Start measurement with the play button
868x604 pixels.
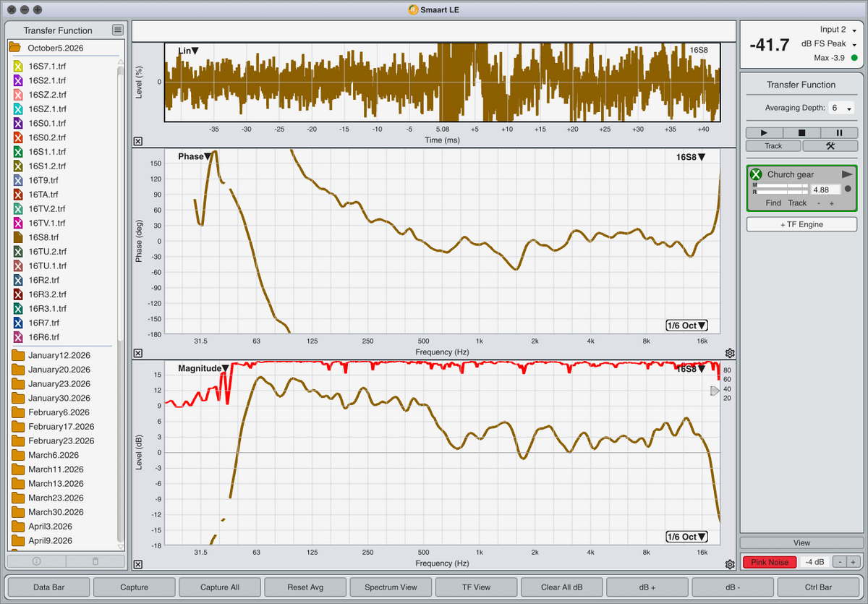pos(764,133)
